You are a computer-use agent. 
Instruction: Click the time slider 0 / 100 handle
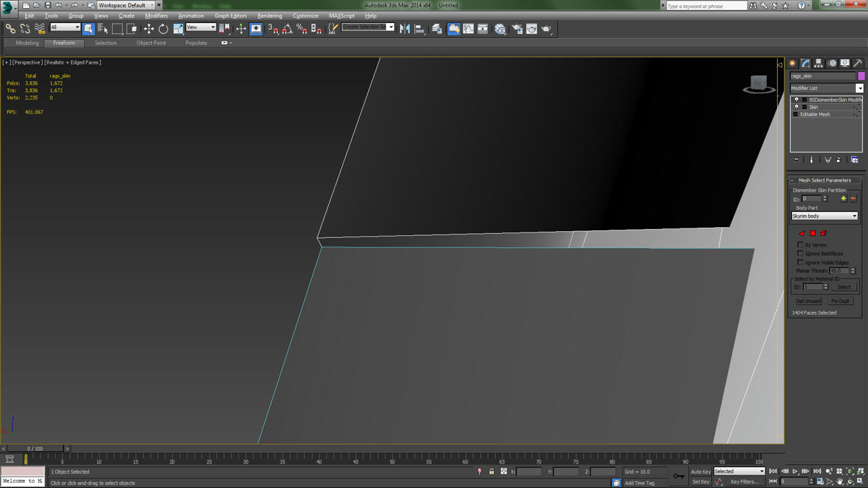click(x=35, y=449)
